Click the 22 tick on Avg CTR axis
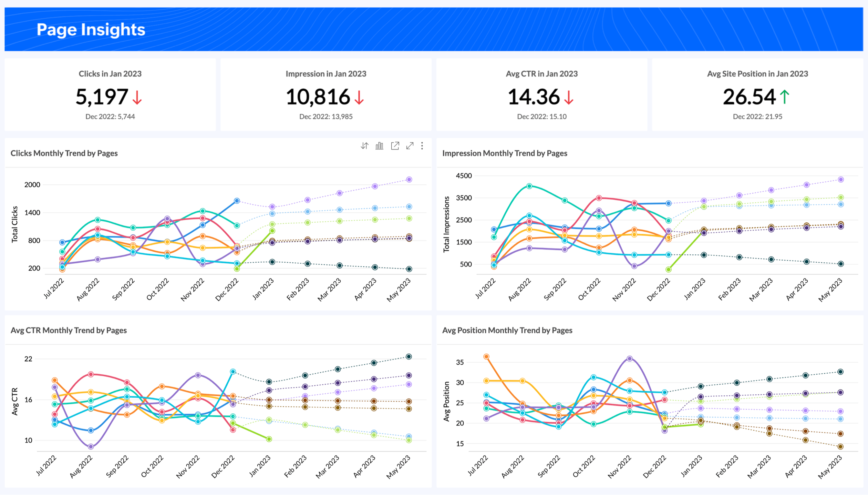The height and width of the screenshot is (495, 868). tap(28, 359)
